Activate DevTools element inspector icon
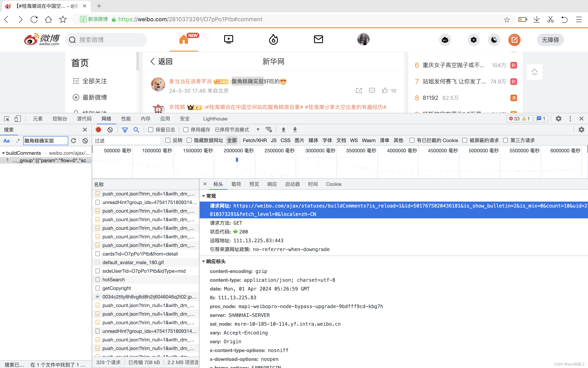Screen dimensions: 588x368 tap(7, 119)
